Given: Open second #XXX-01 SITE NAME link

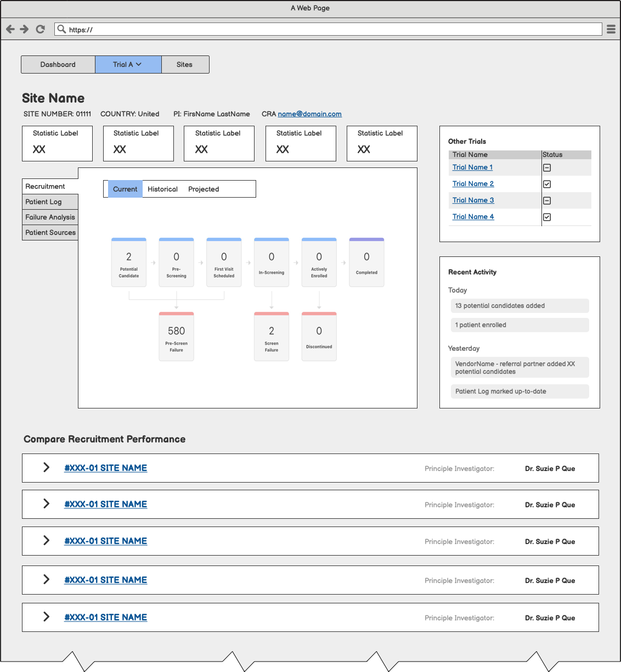Looking at the screenshot, I should tap(106, 505).
